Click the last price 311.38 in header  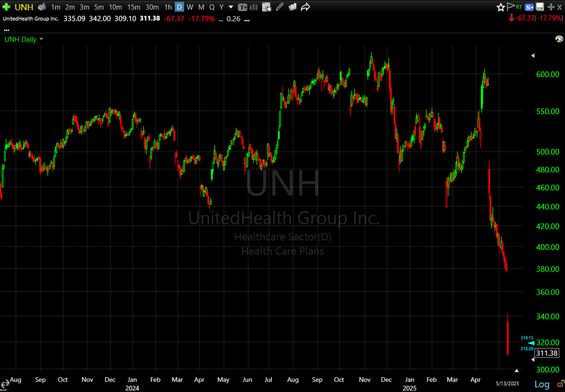[x=149, y=19]
